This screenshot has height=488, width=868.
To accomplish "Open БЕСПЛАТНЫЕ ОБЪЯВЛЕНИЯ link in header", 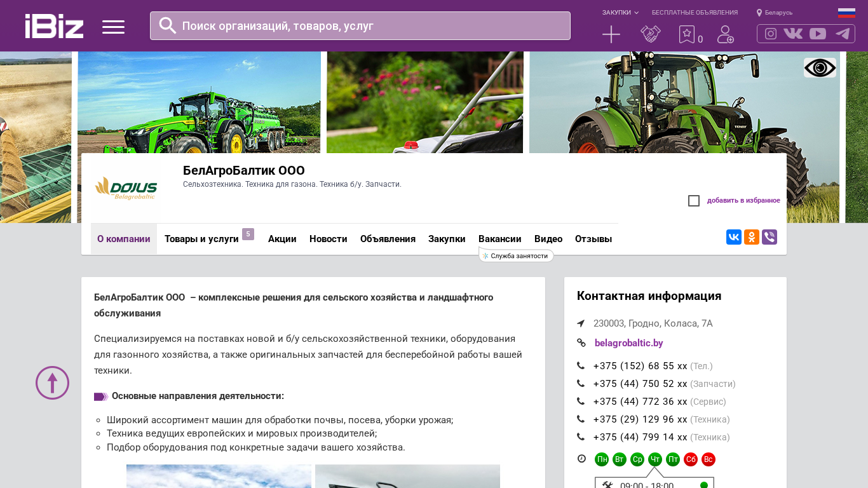I will pos(695,13).
